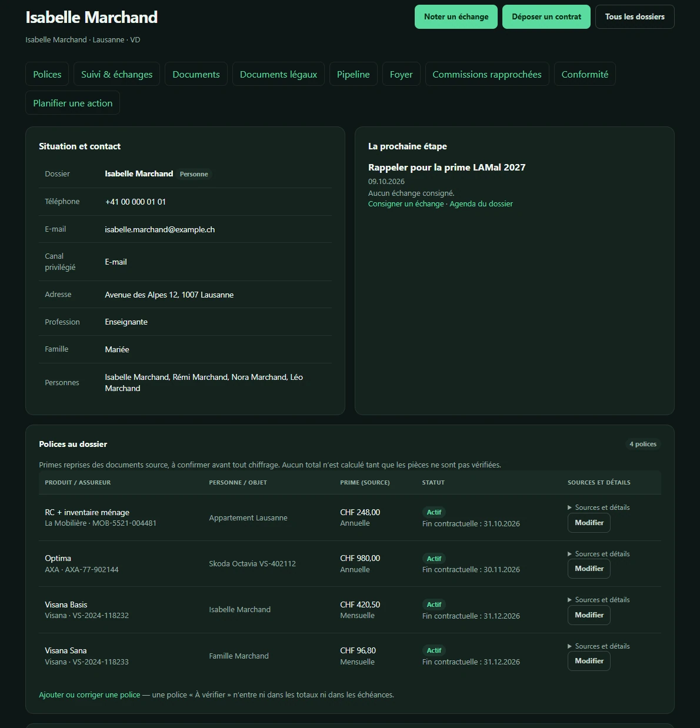The width and height of the screenshot is (700, 728).
Task: Click policy number MOB-5521-004481
Action: [x=124, y=523]
